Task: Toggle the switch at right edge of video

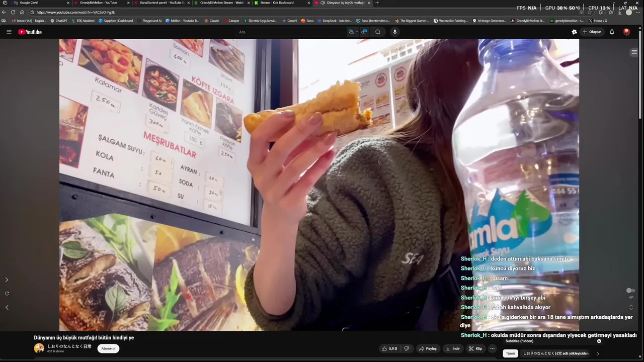Action: tap(630, 291)
